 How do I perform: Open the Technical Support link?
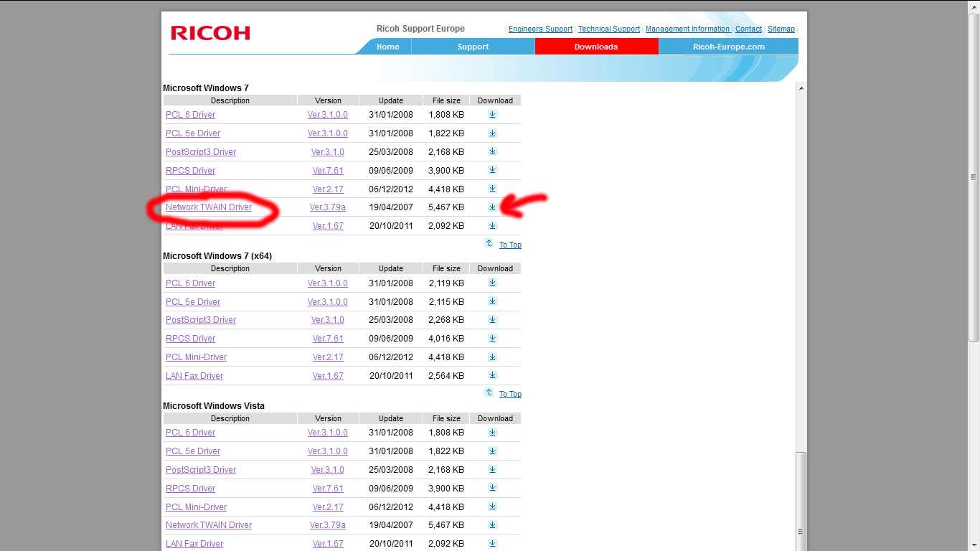[x=609, y=29]
